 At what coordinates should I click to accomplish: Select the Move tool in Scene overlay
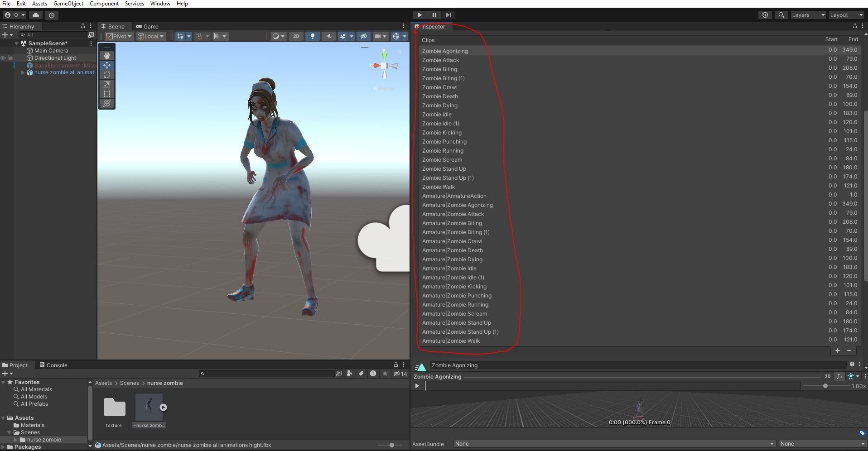(x=107, y=65)
